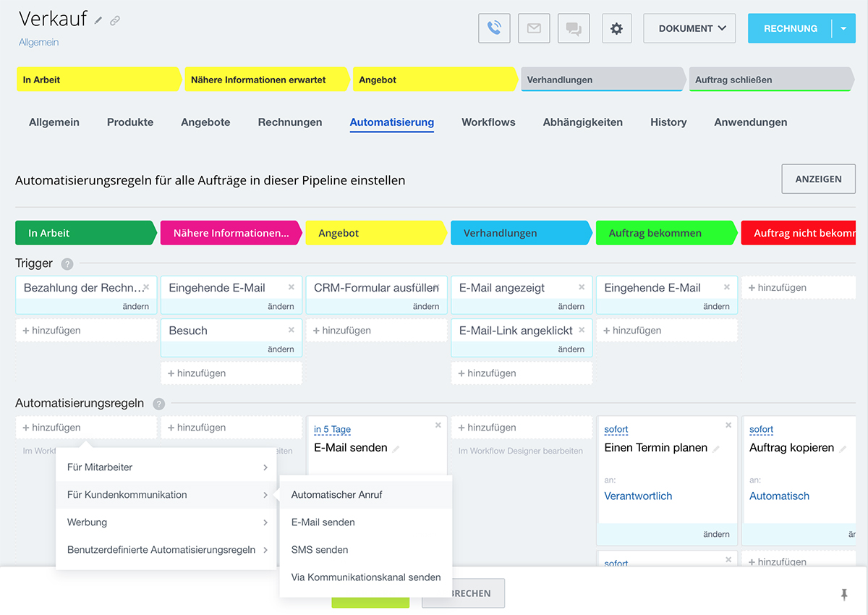Screen dimensions: 868x615
Task: Remove the Besuch trigger with its X
Action: pos(292,330)
